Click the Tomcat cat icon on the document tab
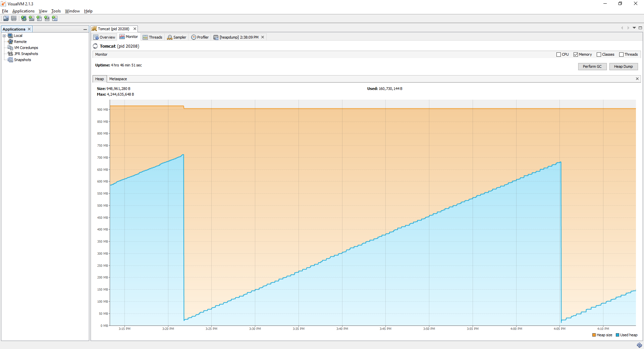644x349 pixels. coord(94,29)
